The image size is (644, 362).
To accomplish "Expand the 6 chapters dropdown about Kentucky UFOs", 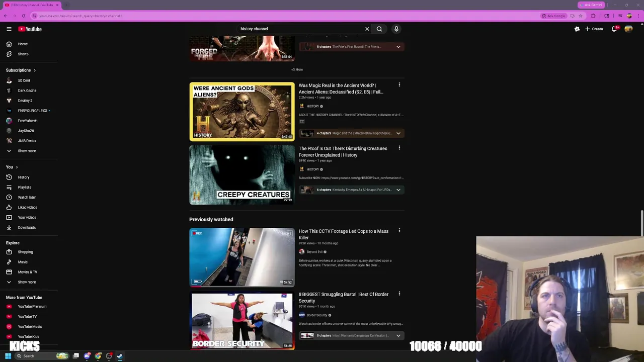I will point(398,190).
